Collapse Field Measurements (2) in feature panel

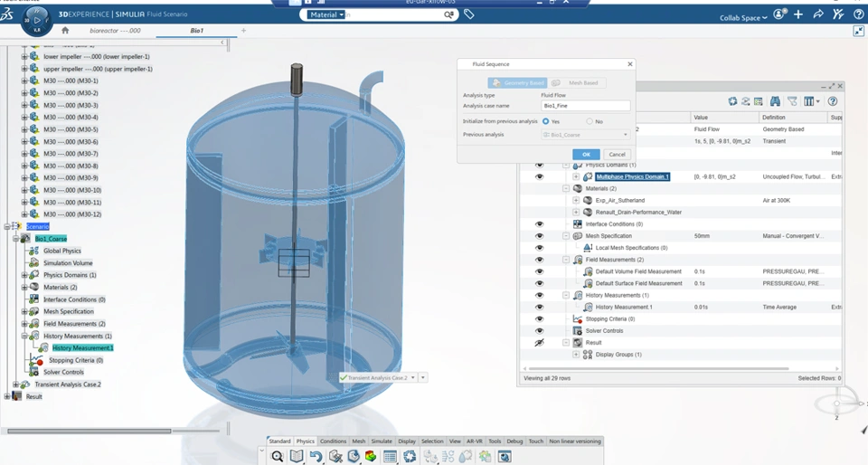click(x=566, y=260)
